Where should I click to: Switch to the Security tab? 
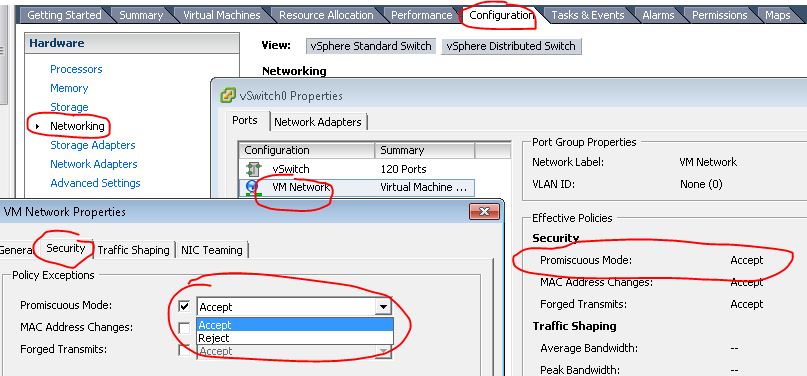(65, 248)
